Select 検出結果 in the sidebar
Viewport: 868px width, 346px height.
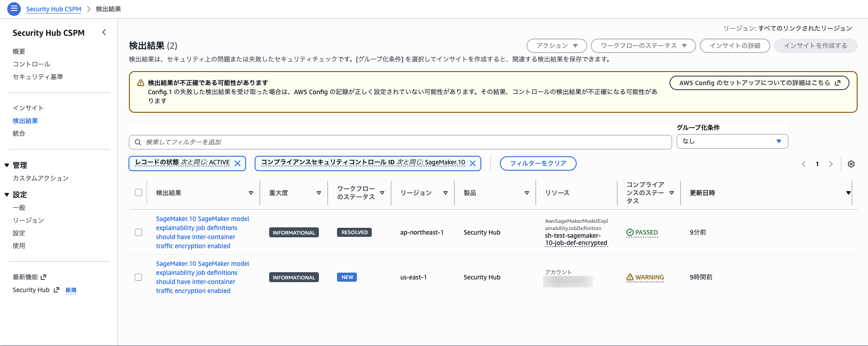[x=25, y=121]
